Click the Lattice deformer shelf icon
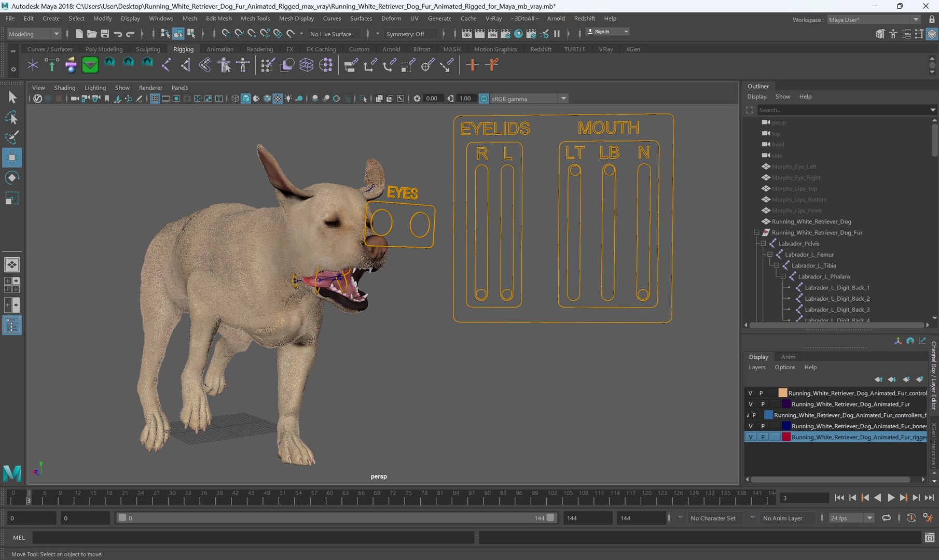 pos(306,65)
